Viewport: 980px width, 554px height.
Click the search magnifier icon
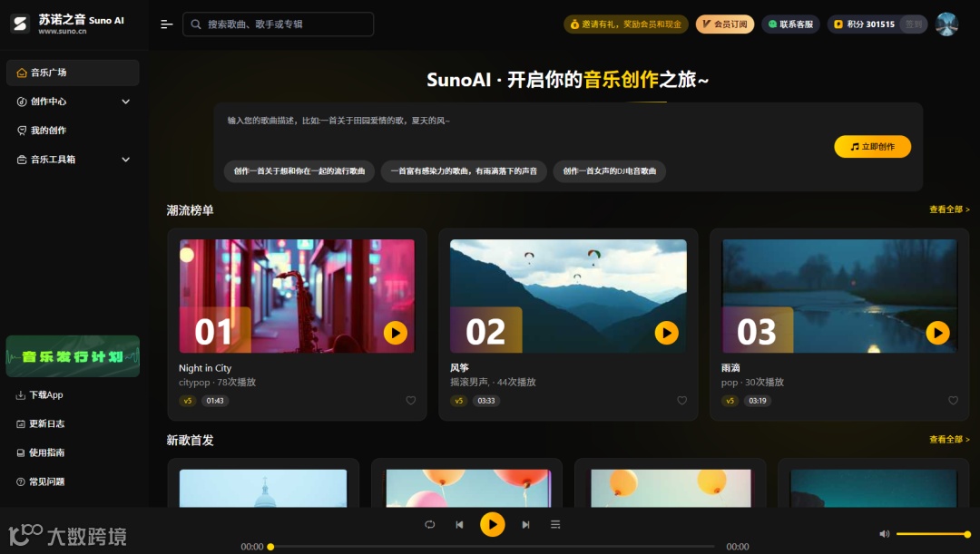pos(196,24)
